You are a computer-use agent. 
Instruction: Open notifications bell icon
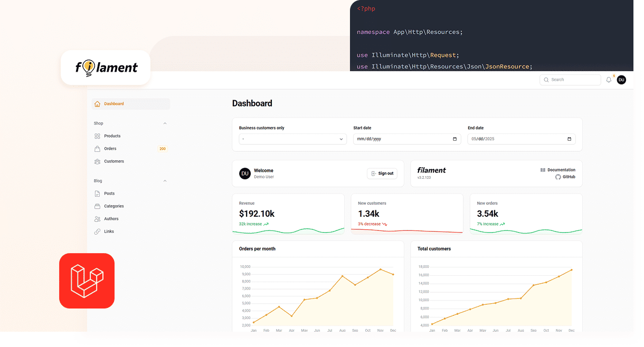(609, 80)
